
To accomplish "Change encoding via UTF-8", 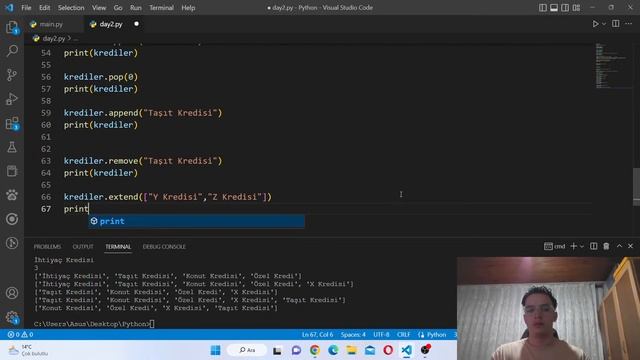I will point(381,335).
